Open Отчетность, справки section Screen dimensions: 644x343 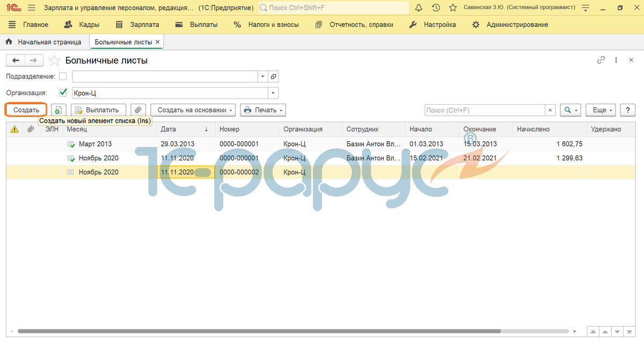354,25
